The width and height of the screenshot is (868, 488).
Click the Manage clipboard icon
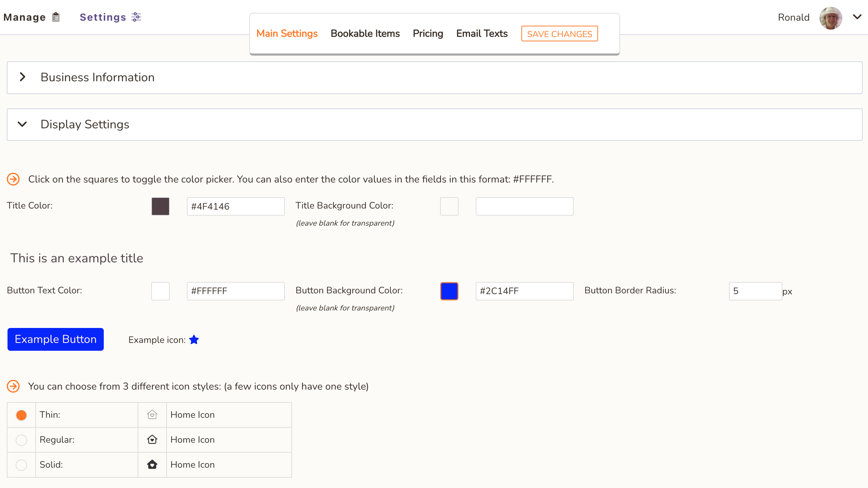56,17
